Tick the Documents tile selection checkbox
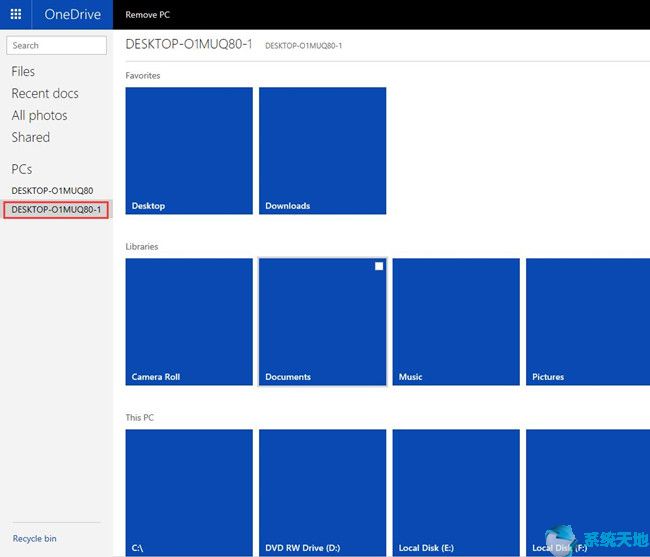Viewport: 650px width, 557px height. (379, 266)
